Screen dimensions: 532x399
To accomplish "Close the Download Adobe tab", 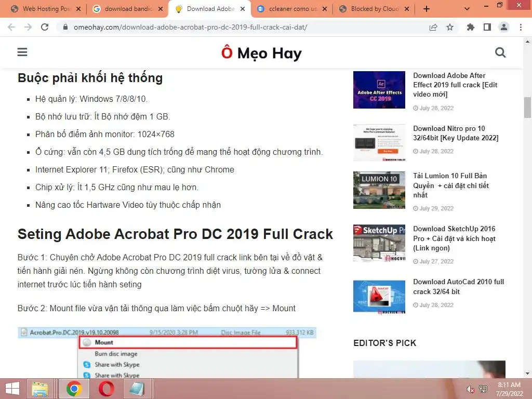I will click(x=243, y=9).
